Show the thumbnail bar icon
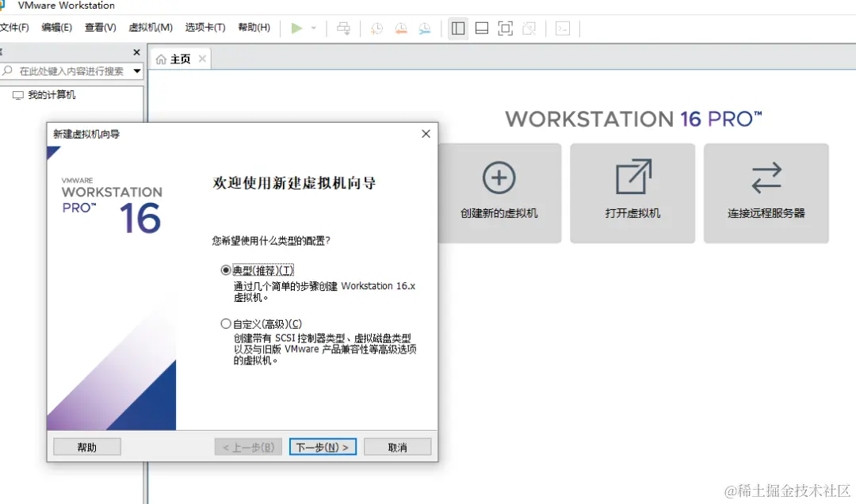 click(x=481, y=28)
